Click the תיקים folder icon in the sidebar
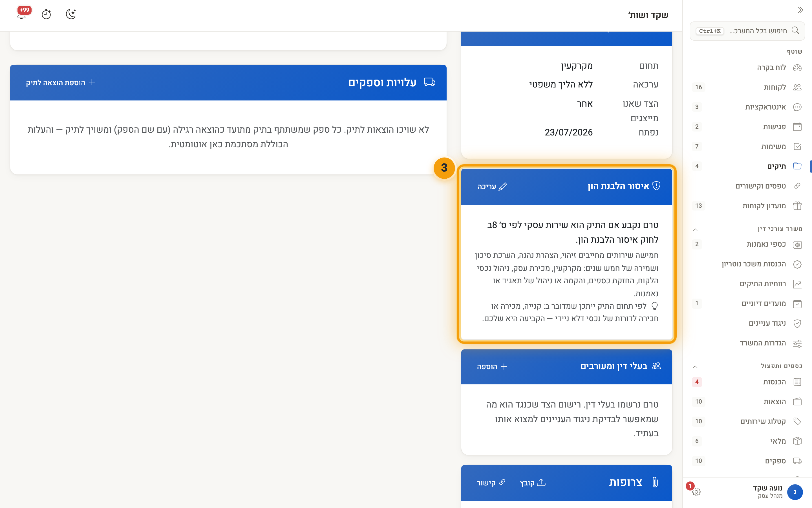This screenshot has width=812, height=508. [797, 166]
